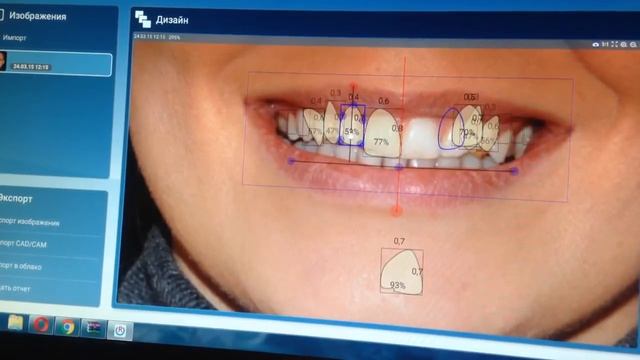
Task: Click the 1:1 zoom reset icon
Action: (605, 44)
